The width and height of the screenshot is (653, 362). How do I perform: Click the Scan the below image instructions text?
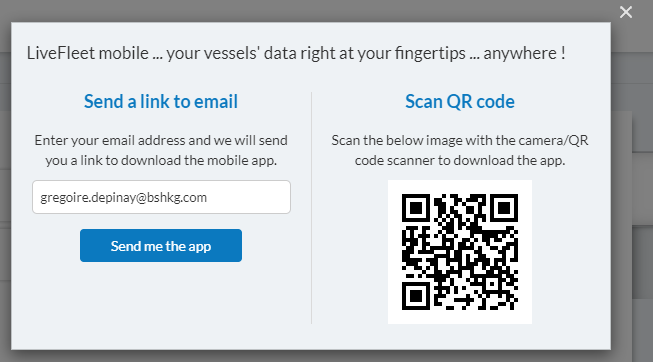click(x=460, y=150)
